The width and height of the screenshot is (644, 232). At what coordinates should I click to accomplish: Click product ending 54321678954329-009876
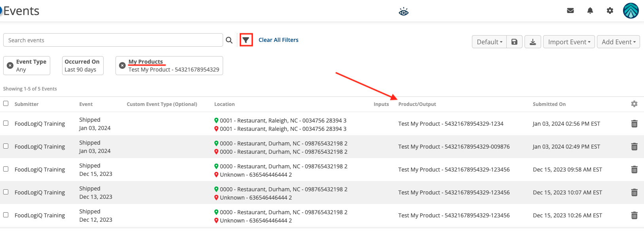454,147
